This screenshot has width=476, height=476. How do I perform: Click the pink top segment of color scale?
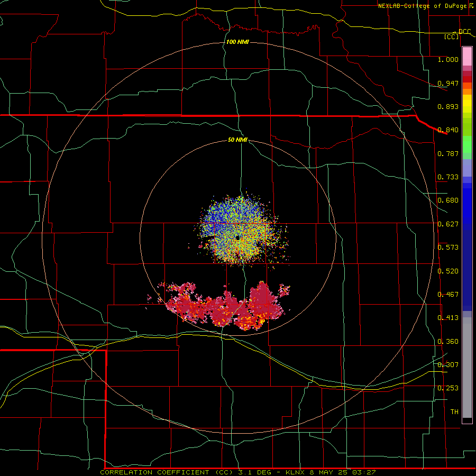tap(467, 56)
